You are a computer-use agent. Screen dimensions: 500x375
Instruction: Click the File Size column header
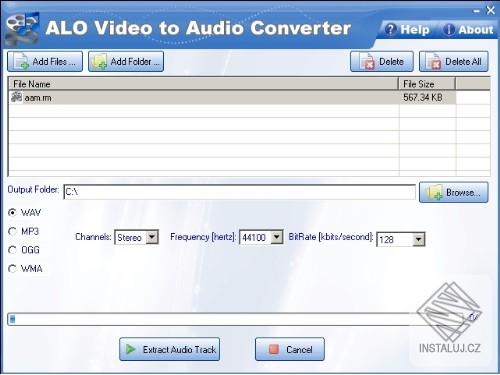click(x=427, y=84)
